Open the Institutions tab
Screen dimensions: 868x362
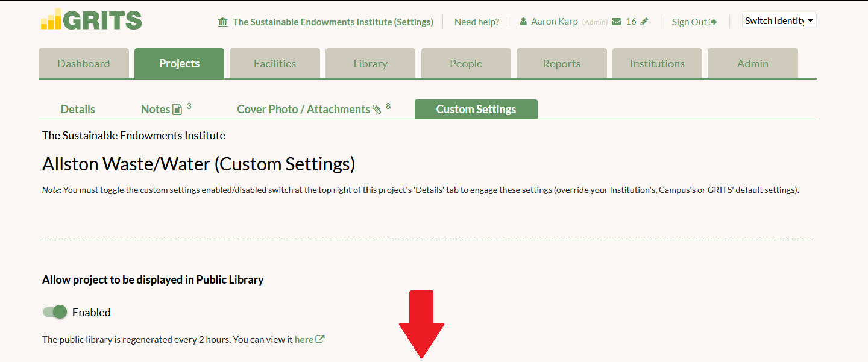(x=657, y=63)
